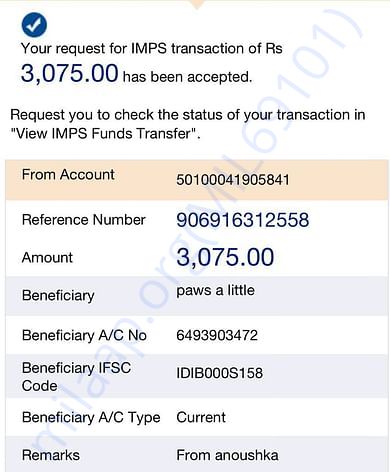Select the top 3,075.00 transaction amount
390x472 pixels.
69,73
